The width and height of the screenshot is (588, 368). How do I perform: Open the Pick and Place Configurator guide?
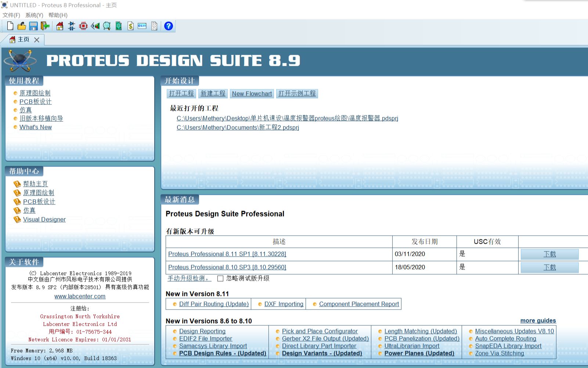pos(320,331)
